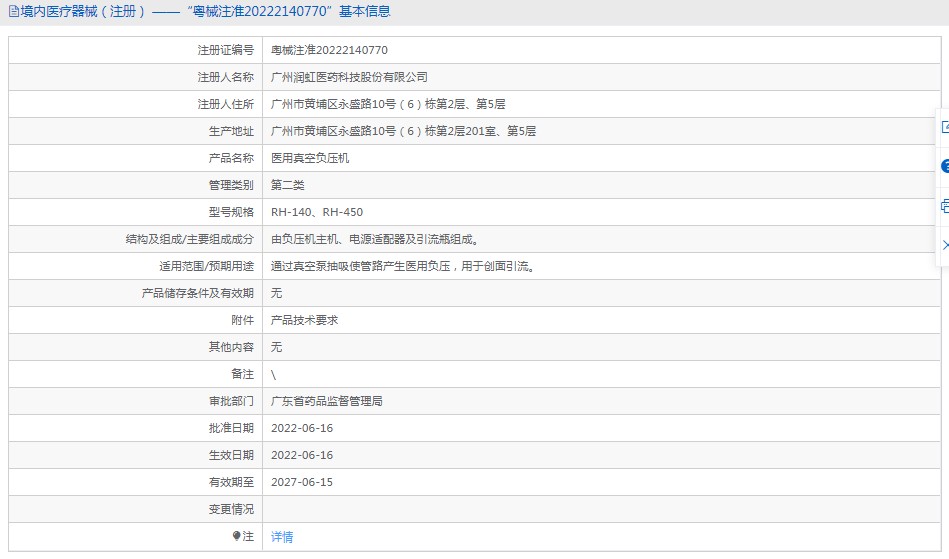Image resolution: width=949 pixels, height=559 pixels.
Task: Click the 其他内容 row label
Action: (x=231, y=347)
